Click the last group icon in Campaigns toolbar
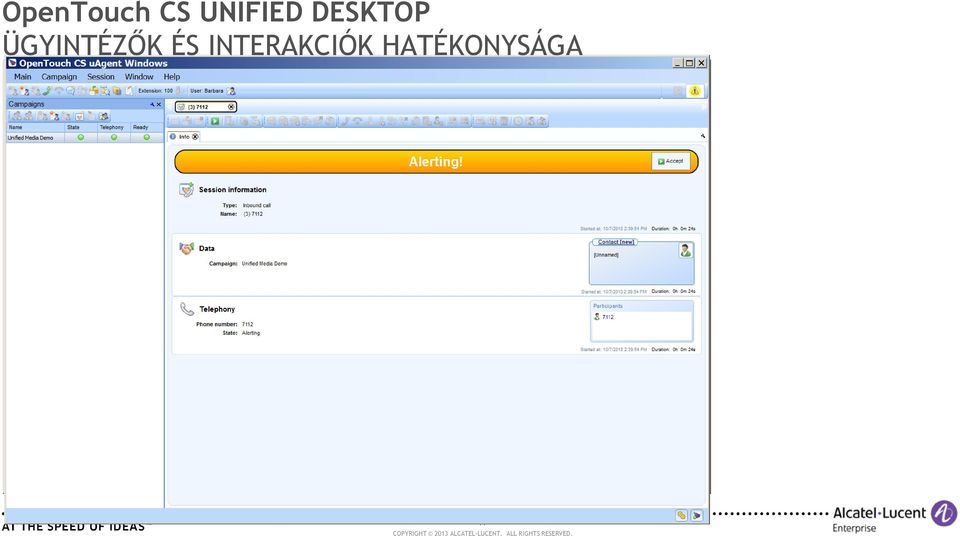The height and width of the screenshot is (536, 960). click(x=103, y=116)
